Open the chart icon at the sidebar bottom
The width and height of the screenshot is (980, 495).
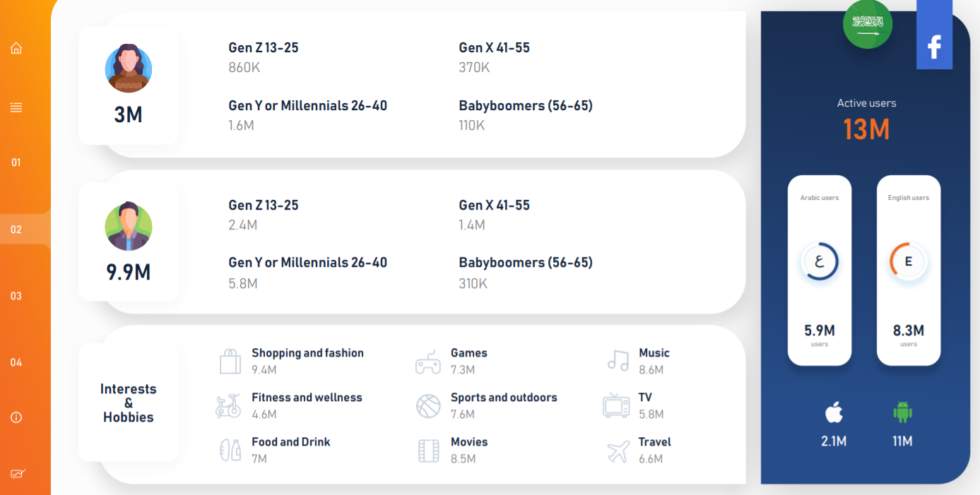pos(17,474)
